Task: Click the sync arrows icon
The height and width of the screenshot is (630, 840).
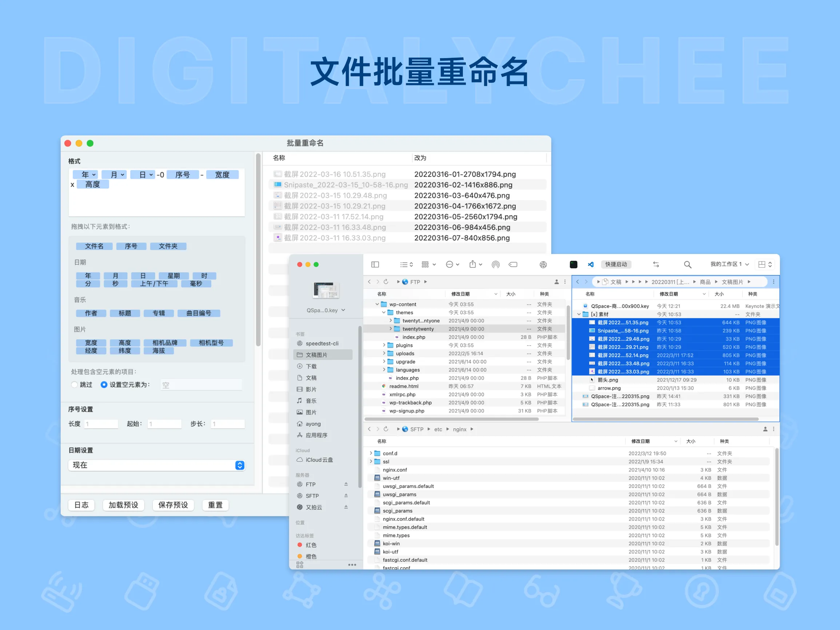Action: (x=656, y=264)
